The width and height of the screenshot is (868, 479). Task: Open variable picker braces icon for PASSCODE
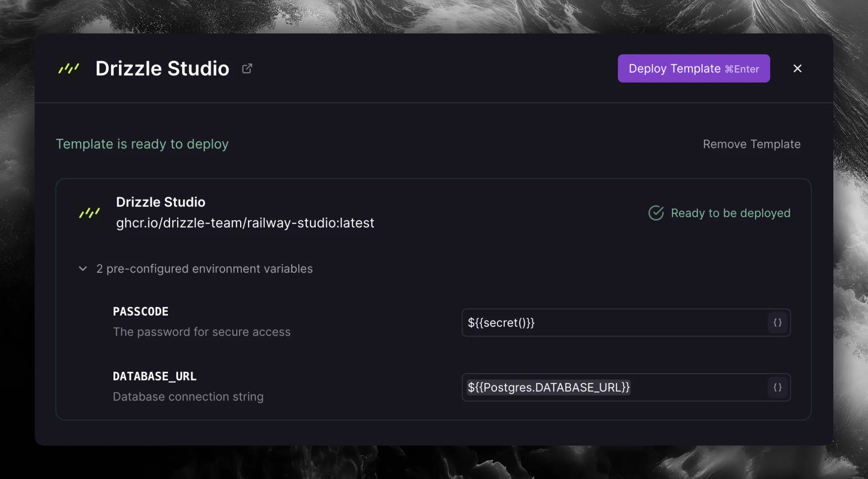click(x=777, y=323)
